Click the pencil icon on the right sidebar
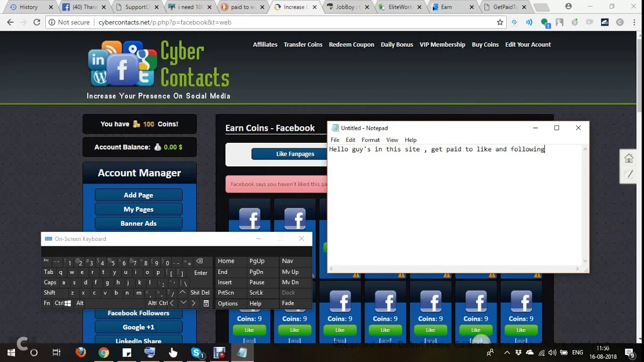The width and height of the screenshot is (644, 362). click(x=628, y=175)
